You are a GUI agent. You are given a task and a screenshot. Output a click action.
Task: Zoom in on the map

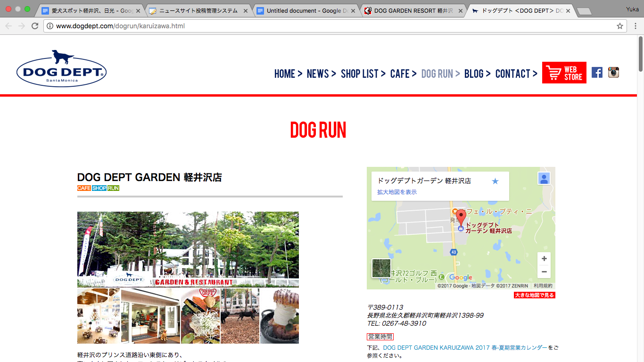544,259
